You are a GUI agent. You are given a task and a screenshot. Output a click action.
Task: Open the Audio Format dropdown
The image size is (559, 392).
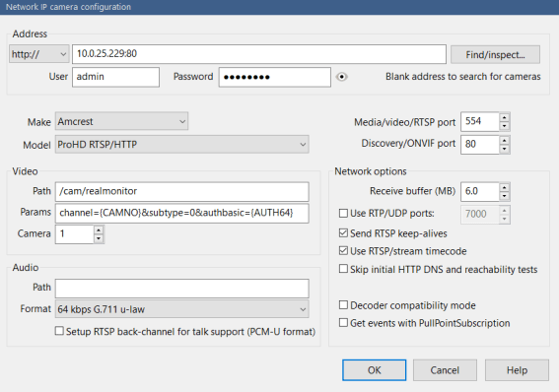coord(181,309)
